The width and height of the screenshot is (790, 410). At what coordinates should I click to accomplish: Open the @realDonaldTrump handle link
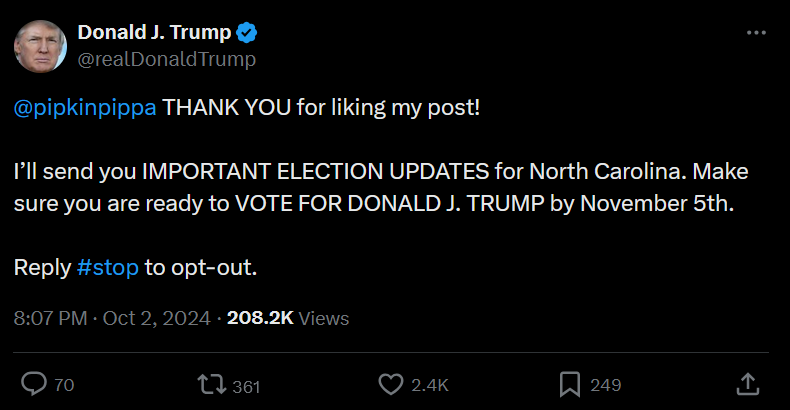pos(166,59)
